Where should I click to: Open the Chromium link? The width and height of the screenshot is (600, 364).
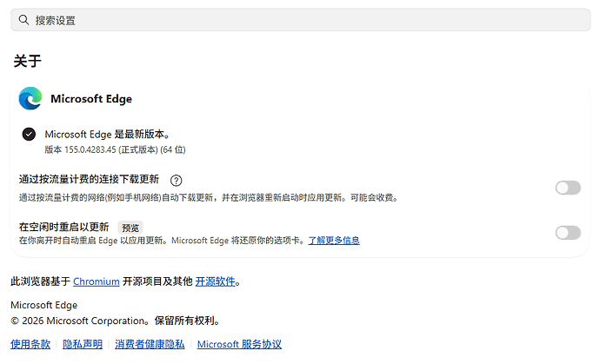pos(97,281)
